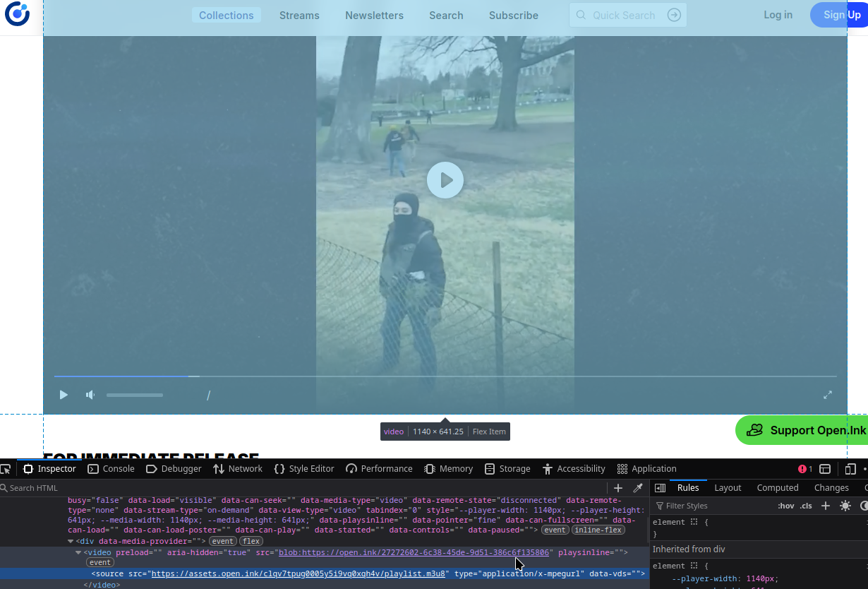Switch to the Layout sidebar tab

point(728,487)
